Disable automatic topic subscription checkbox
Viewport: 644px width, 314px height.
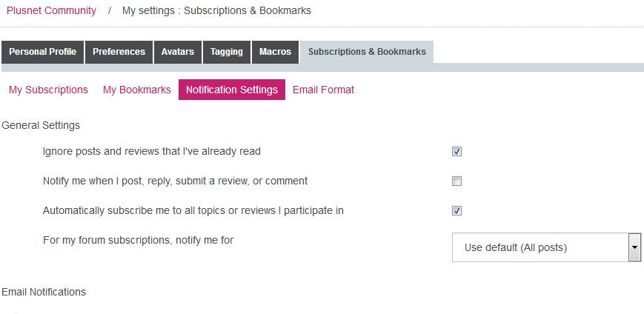click(457, 211)
